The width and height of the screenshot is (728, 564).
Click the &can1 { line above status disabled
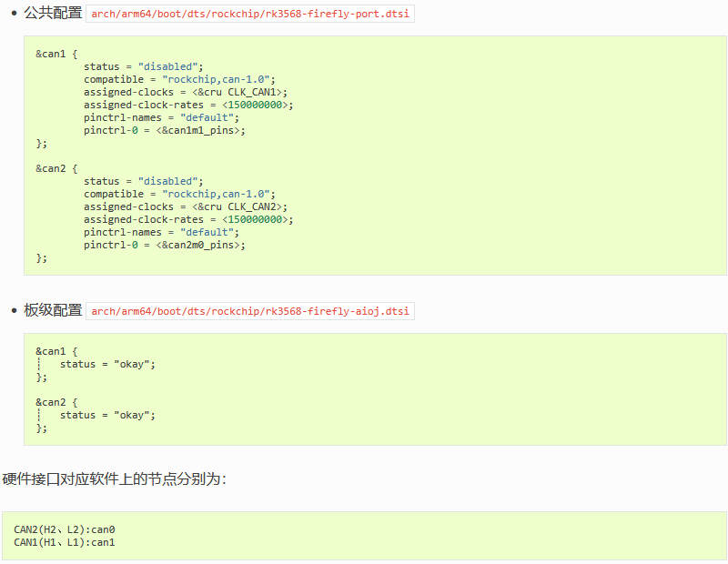[x=56, y=54]
